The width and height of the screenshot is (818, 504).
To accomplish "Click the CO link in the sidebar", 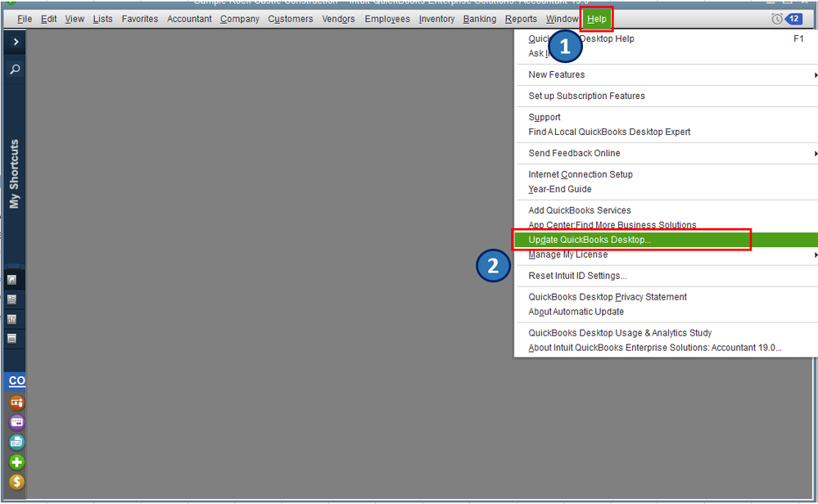I will [16, 380].
